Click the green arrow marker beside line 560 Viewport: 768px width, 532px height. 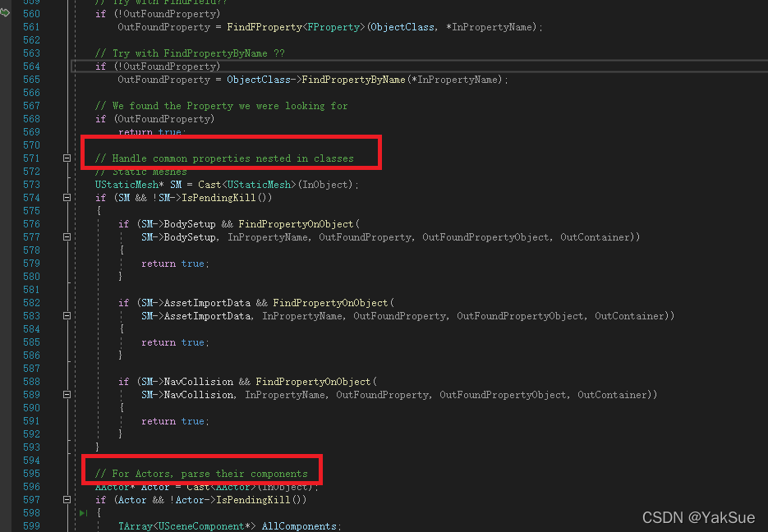pos(5,12)
